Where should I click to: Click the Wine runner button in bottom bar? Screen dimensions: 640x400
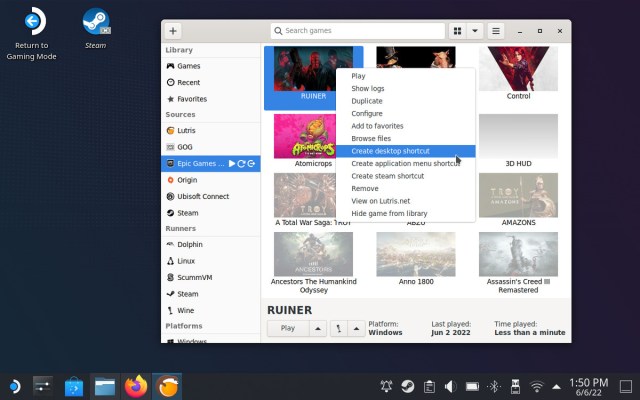[338, 328]
